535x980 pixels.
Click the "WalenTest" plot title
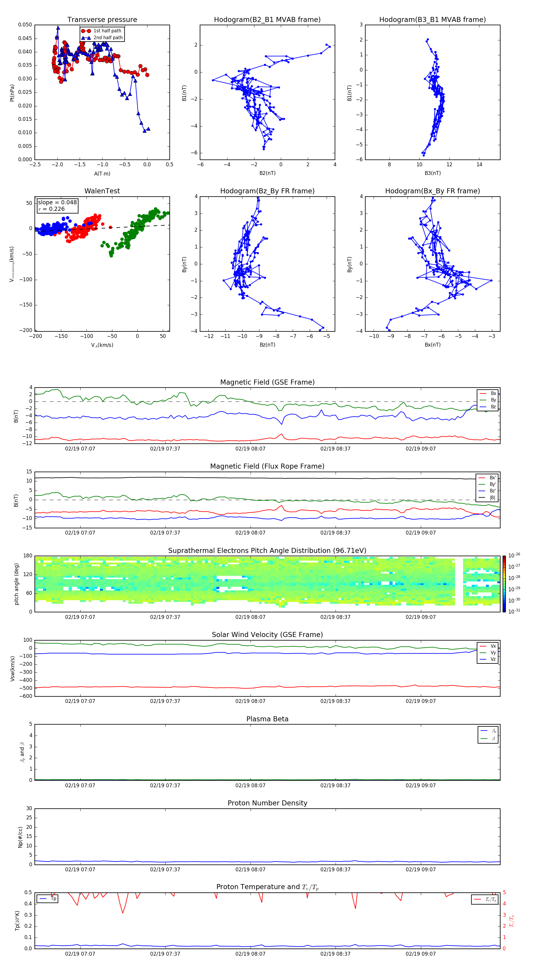(x=102, y=191)
